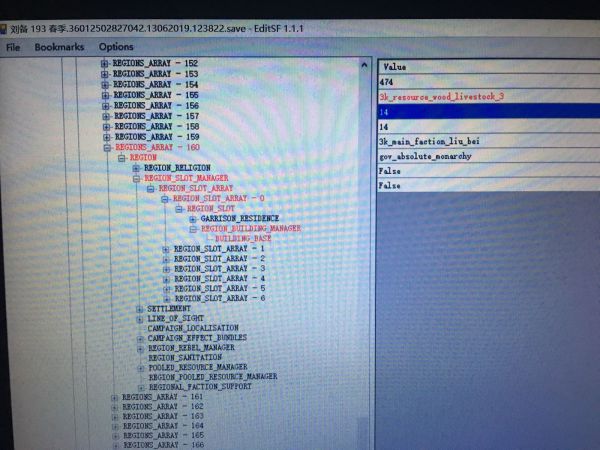Select the CAMPAIGN_LOCALISATION tree item
Screen dimensions: 600x450
(x=193, y=328)
